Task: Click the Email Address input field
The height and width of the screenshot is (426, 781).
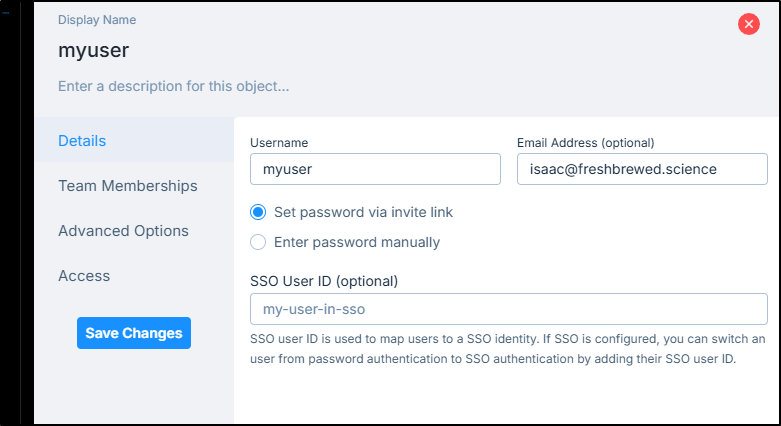Action: pos(642,169)
